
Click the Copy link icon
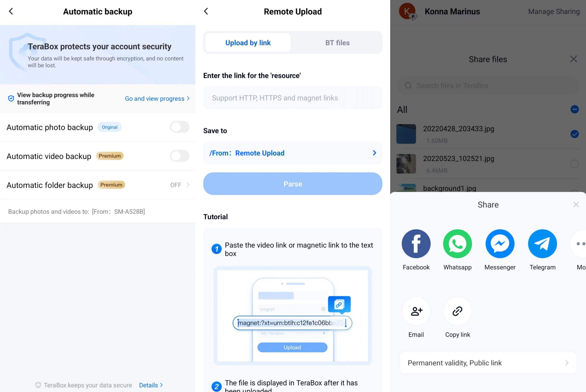[457, 311]
